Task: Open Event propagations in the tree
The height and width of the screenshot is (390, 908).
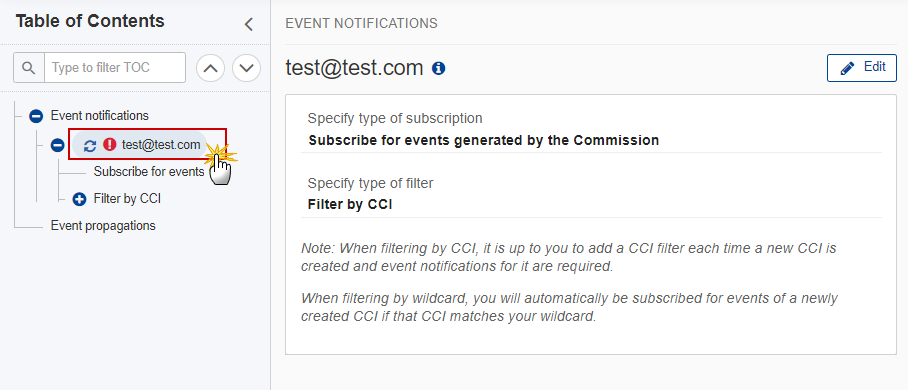Action: pos(103,225)
